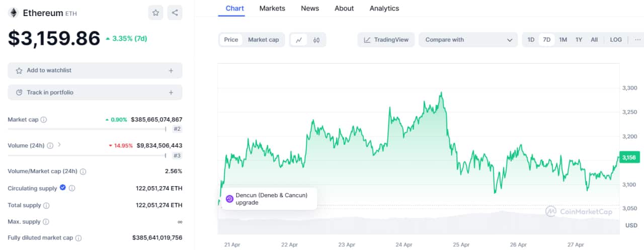This screenshot has height=250, width=644.
Task: Click the 3.35% (7d) change label
Action: (x=126, y=39)
